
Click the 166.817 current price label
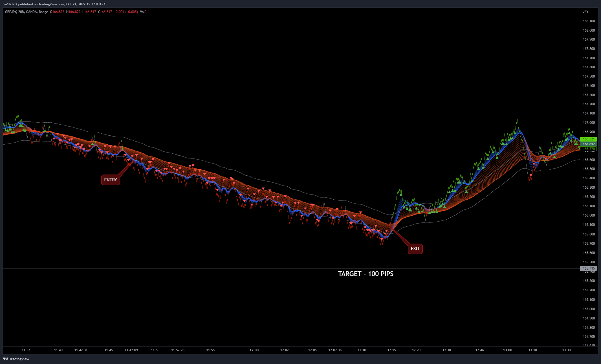click(589, 144)
